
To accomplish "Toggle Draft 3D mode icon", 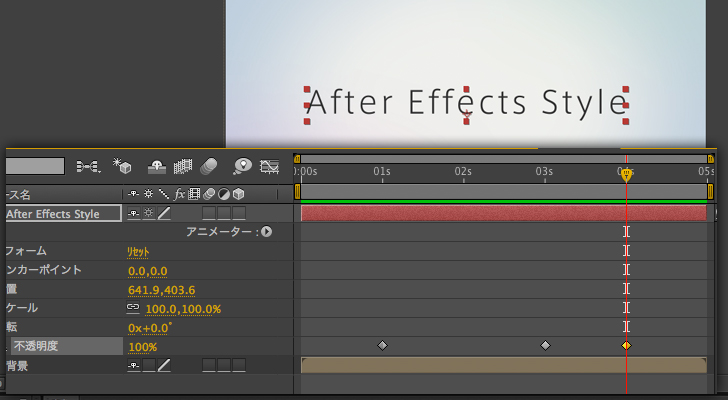I will [x=122, y=166].
